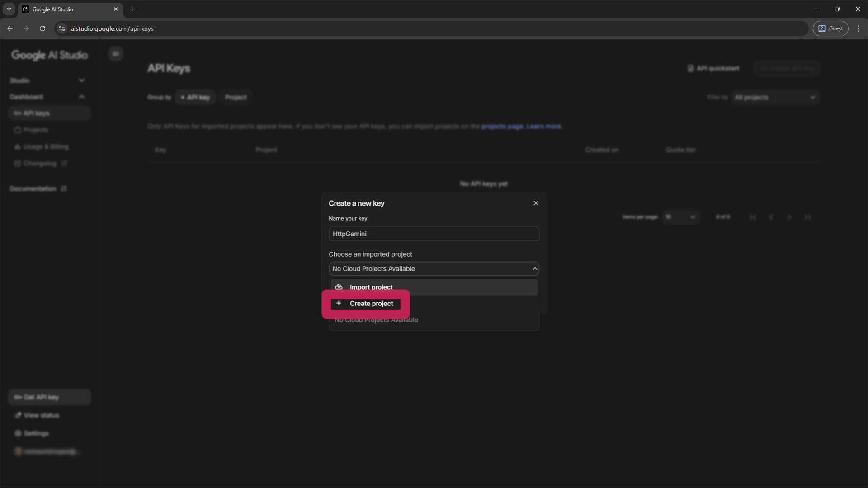Open API keys in sidebar
Screen dimensions: 868x488
(x=49, y=113)
